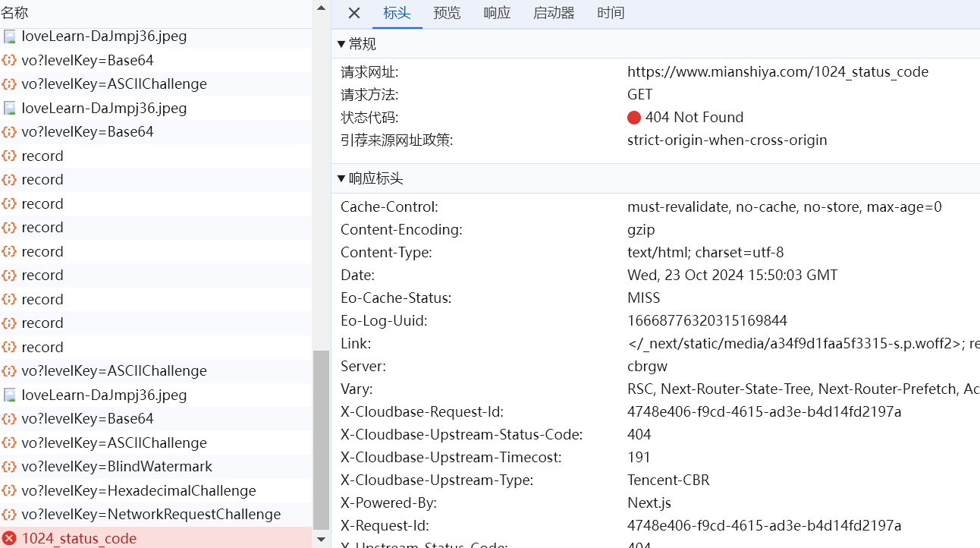Click the image icon of topmost loveLearn-DaJmpj36.jpeg
980x548 pixels.
(9, 36)
